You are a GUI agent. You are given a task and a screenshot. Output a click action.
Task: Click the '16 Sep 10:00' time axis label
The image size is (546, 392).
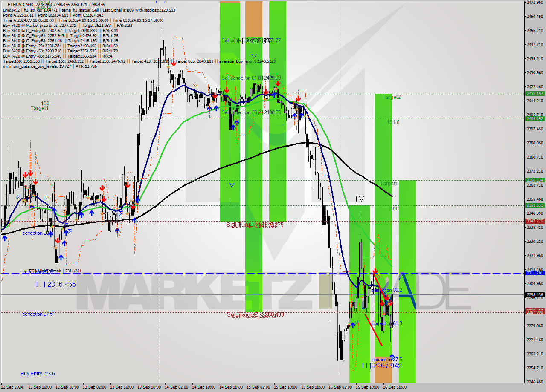tap(368, 388)
